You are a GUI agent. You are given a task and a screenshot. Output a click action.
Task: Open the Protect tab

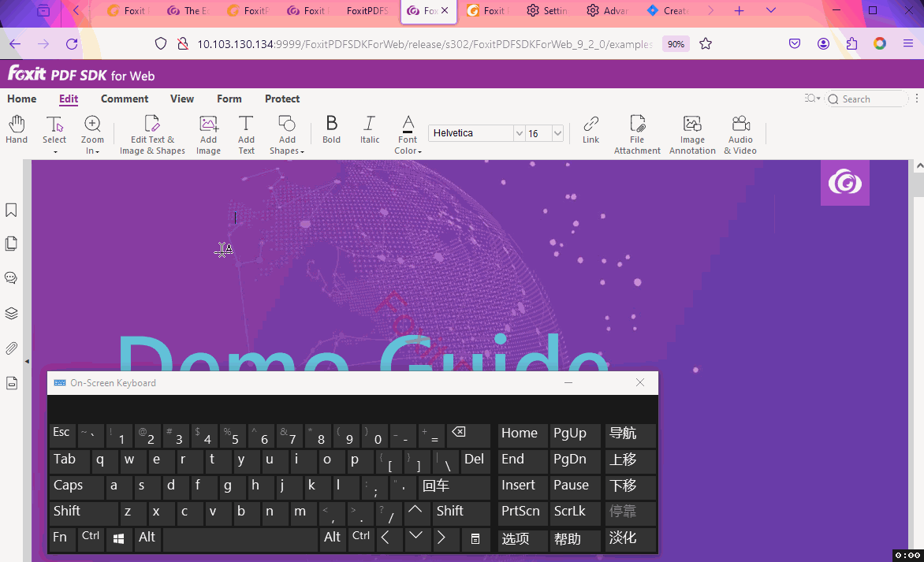tap(282, 99)
